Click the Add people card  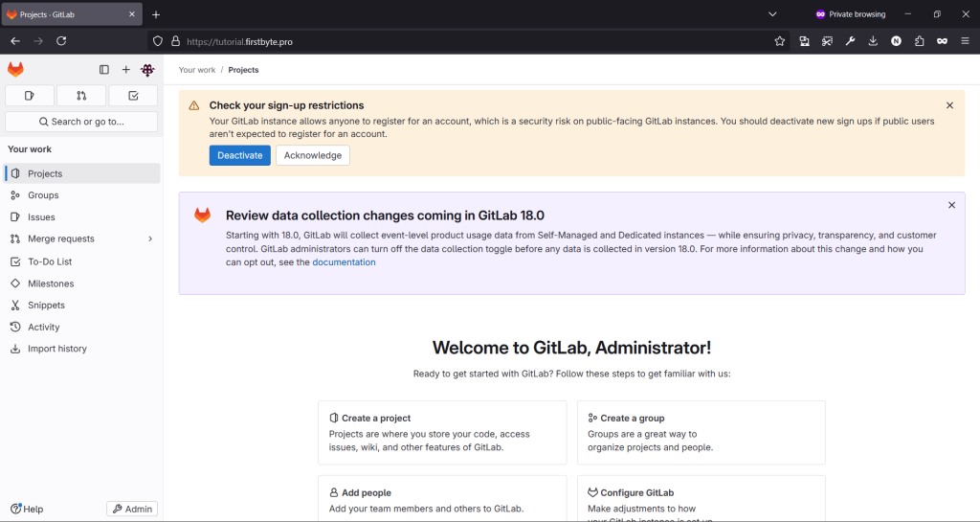442,498
